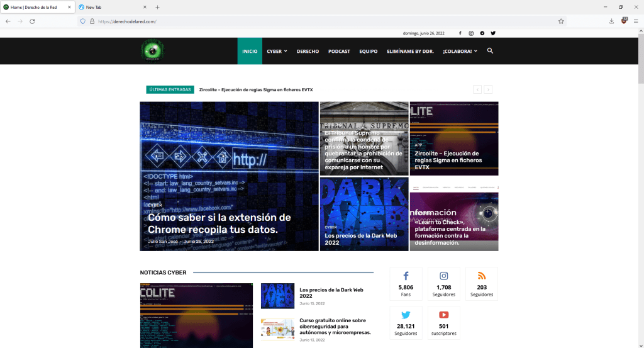Open the PODCAST menu item

click(x=339, y=51)
